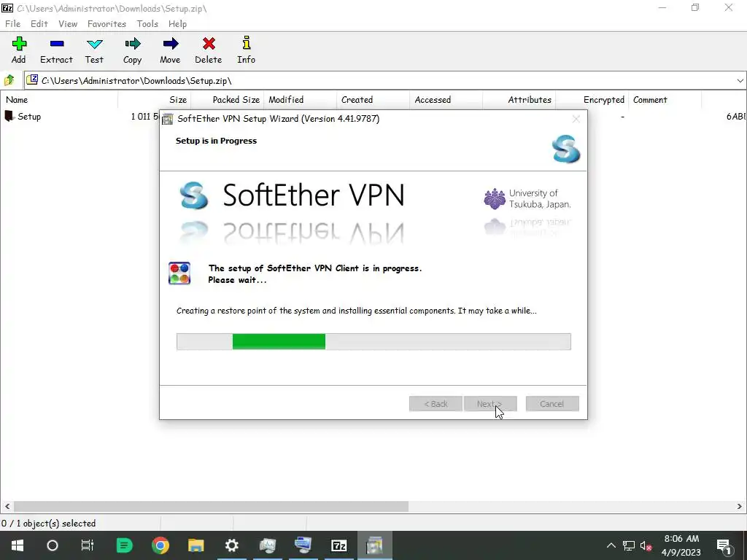Click the Add toolbar icon in 7-Zip
This screenshot has height=560, width=747.
tap(19, 44)
